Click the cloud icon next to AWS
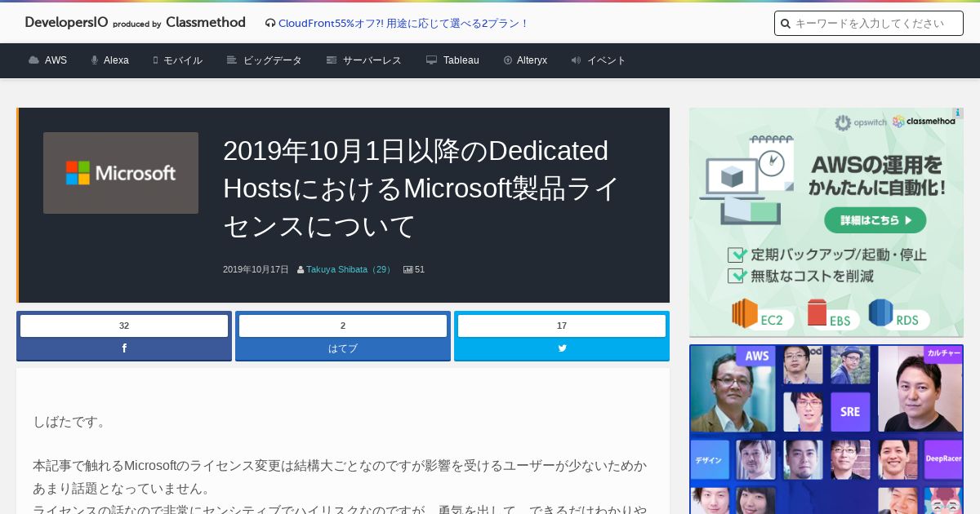Screen dimensions: 980x514 33,60
